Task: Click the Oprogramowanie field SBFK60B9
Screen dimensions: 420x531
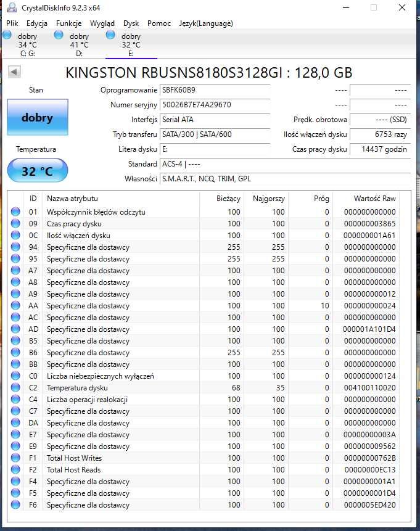Action: pos(215,90)
